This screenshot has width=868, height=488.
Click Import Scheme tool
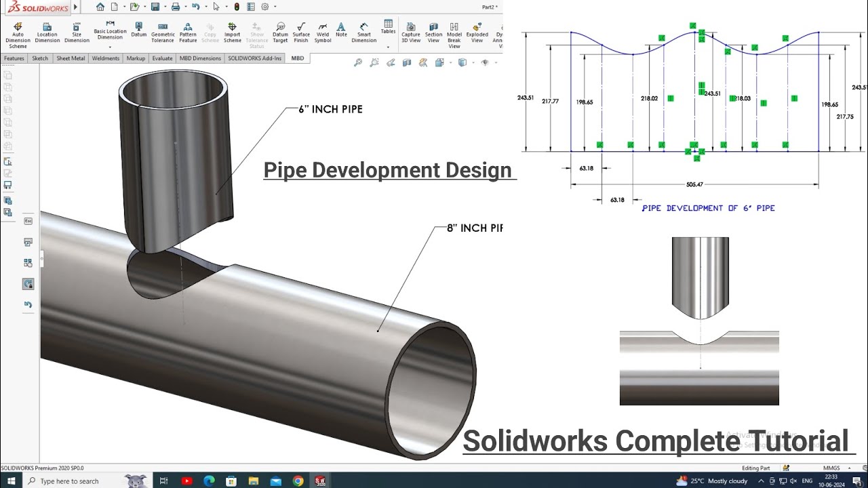(232, 33)
